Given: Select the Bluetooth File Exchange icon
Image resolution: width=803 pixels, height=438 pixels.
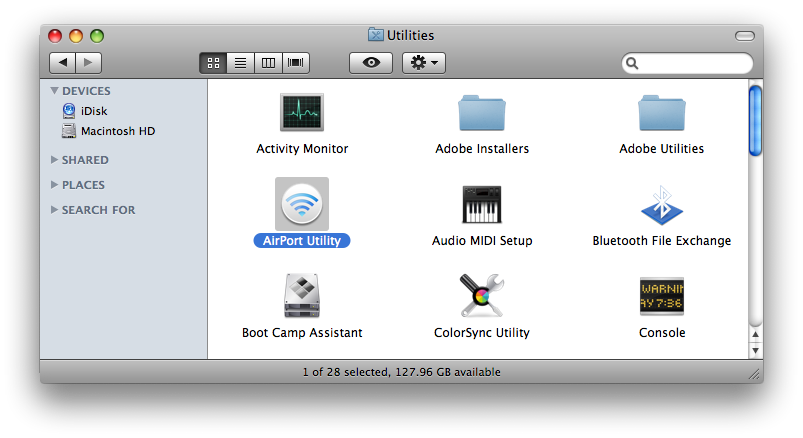Looking at the screenshot, I should [662, 205].
